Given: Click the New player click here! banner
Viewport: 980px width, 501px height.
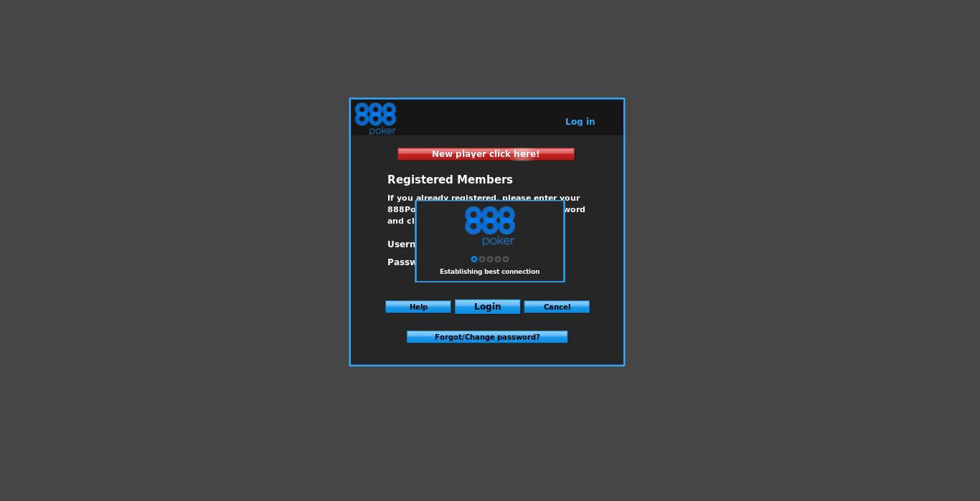Looking at the screenshot, I should (x=486, y=153).
